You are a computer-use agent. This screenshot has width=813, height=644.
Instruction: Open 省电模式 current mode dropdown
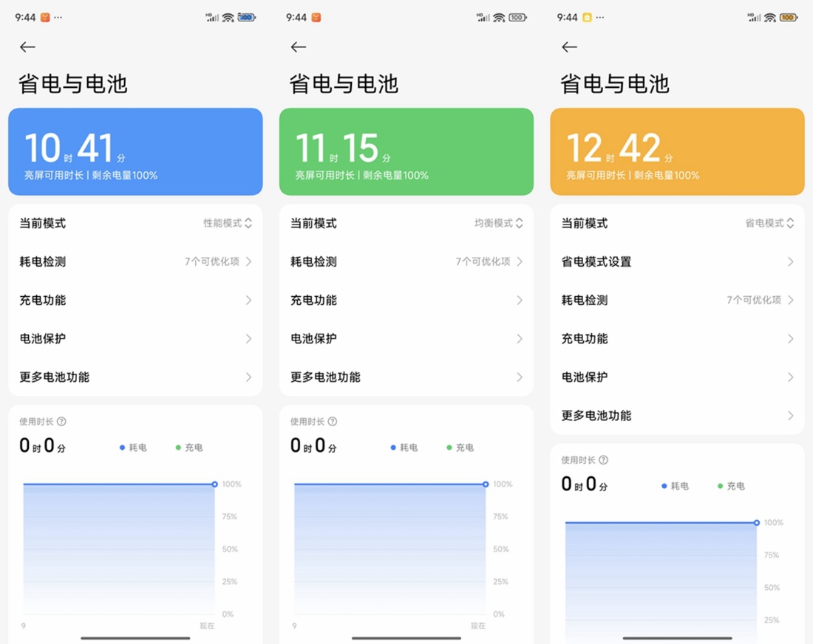[769, 223]
